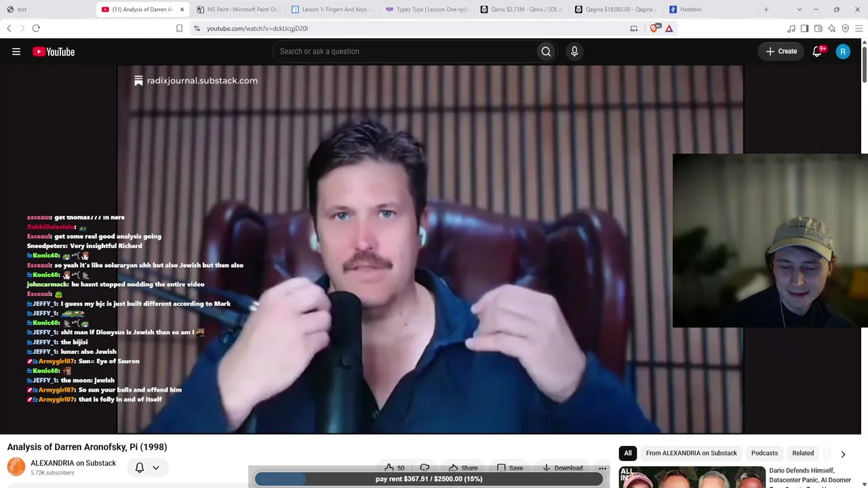Open the 'Dario Defends Himself' video title
Viewport: 868px width, 488px height.
pos(810,475)
